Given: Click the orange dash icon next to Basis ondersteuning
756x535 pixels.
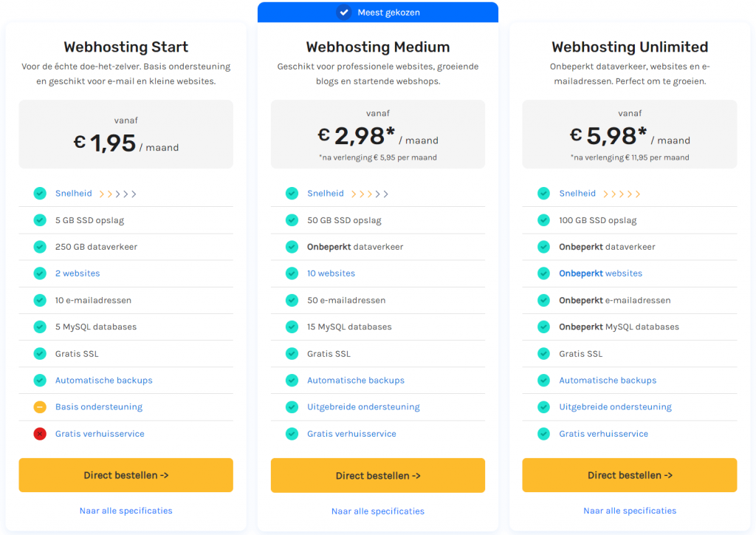Looking at the screenshot, I should pos(40,406).
